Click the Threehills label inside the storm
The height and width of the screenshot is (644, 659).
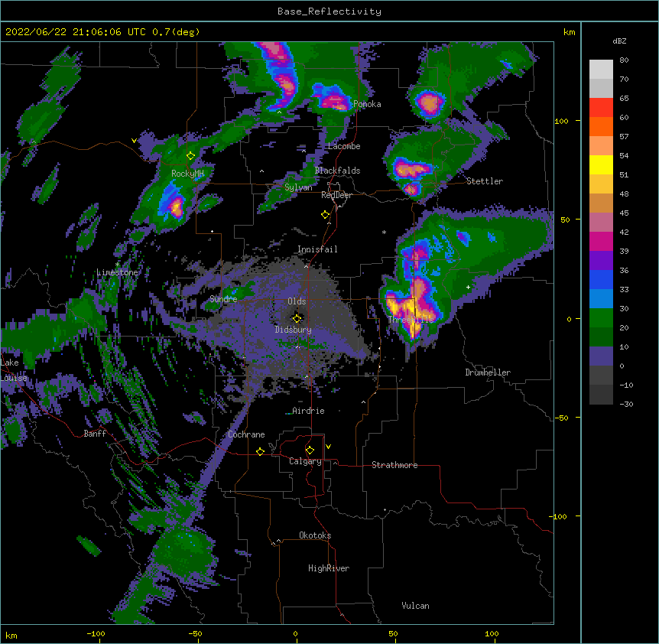coord(411,320)
